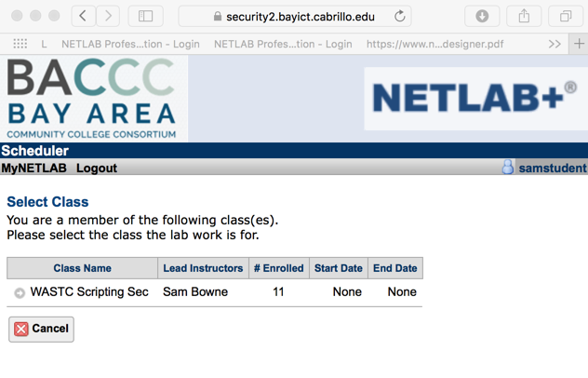Click Logout in the menu bar

point(97,169)
